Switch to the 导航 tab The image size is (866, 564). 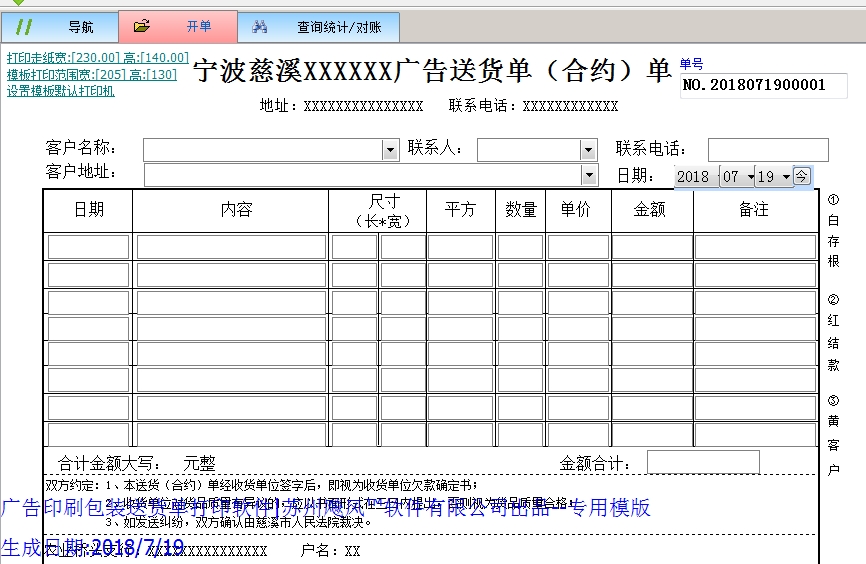point(60,27)
